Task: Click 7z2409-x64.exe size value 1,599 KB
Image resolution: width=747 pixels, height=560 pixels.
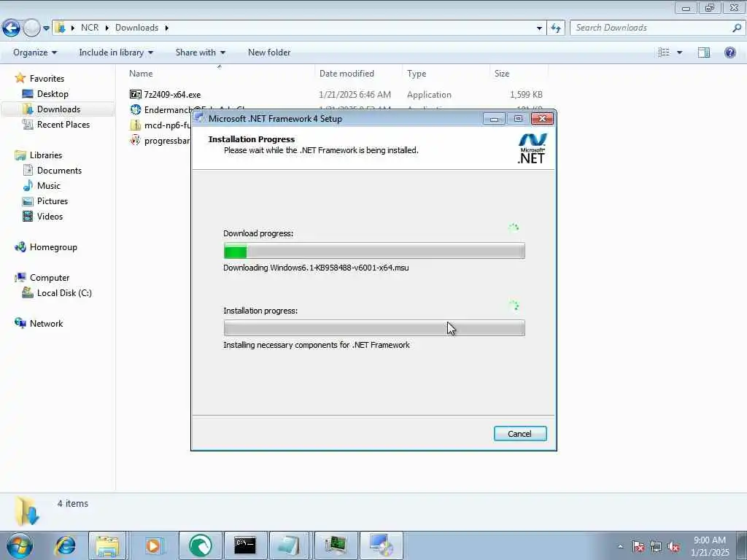Action: pos(526,94)
